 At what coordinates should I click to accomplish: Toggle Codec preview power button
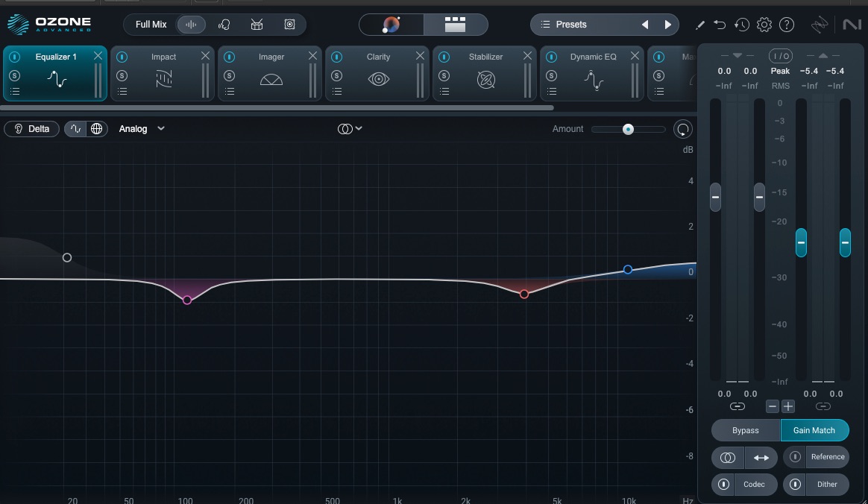pyautogui.click(x=723, y=485)
